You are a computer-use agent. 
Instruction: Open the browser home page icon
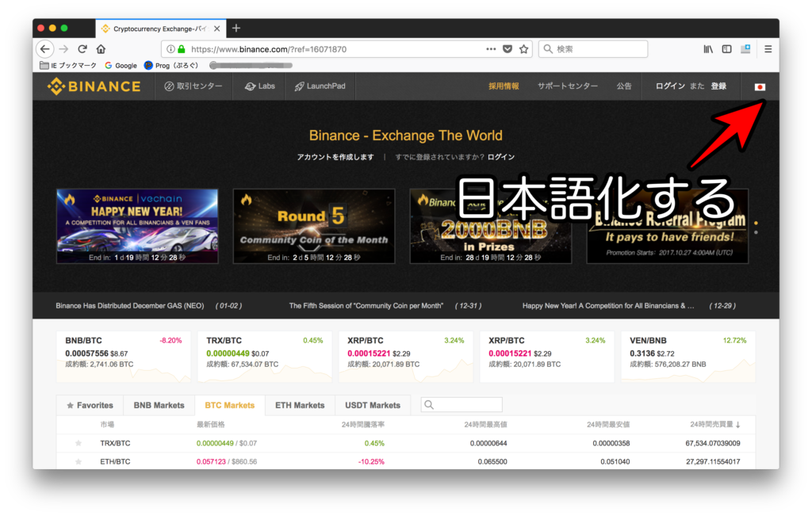coord(101,49)
